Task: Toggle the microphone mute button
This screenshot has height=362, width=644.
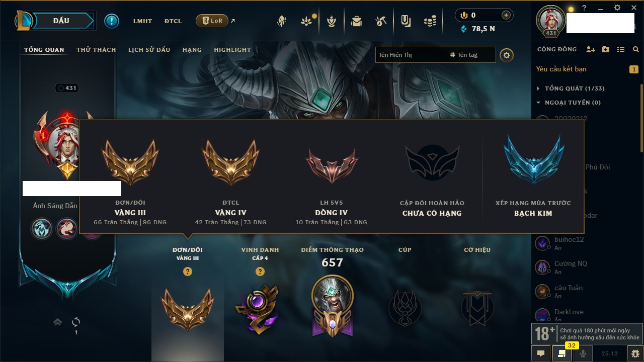Action: (583, 353)
